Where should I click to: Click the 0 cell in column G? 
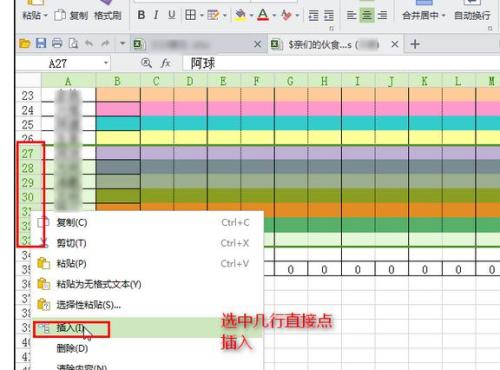click(x=291, y=269)
